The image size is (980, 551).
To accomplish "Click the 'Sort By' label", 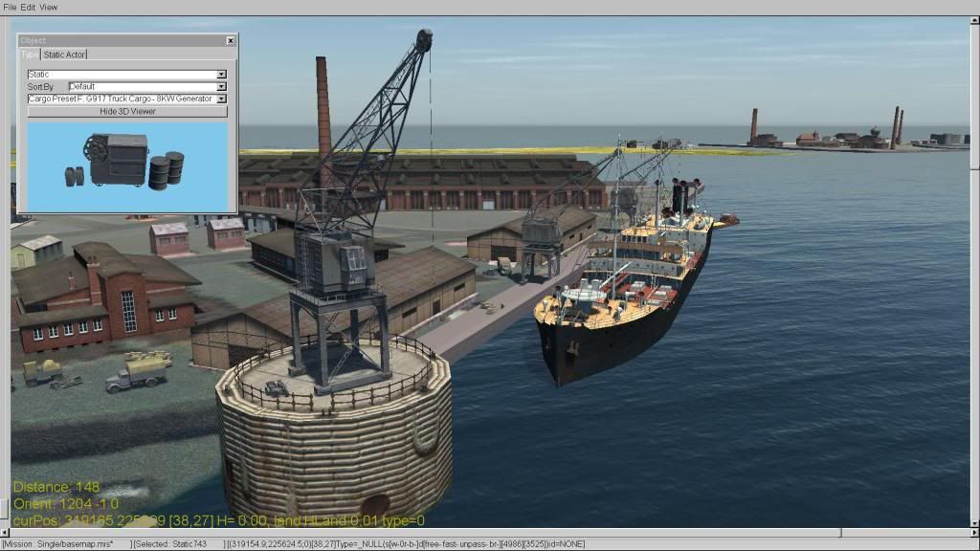I will pos(40,87).
